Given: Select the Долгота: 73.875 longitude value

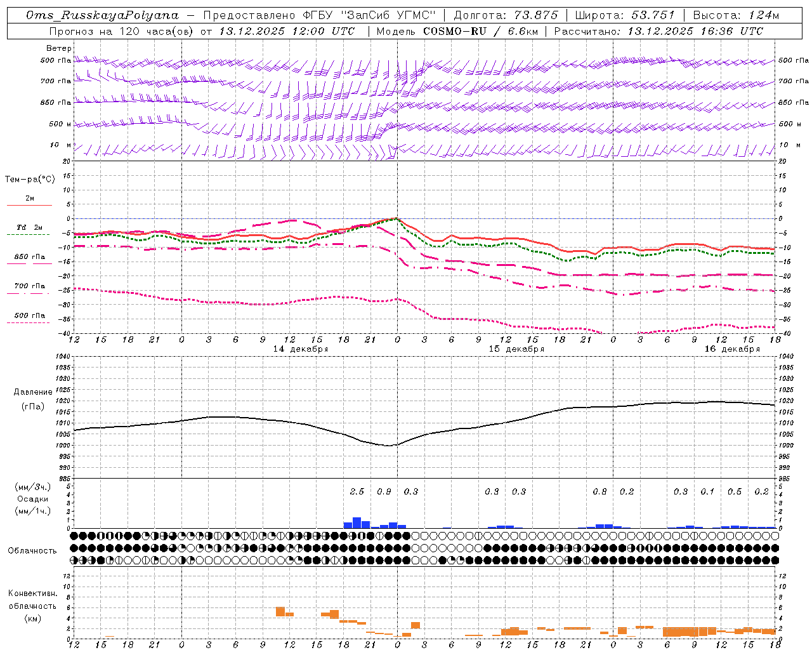Looking at the screenshot, I should [x=506, y=15].
